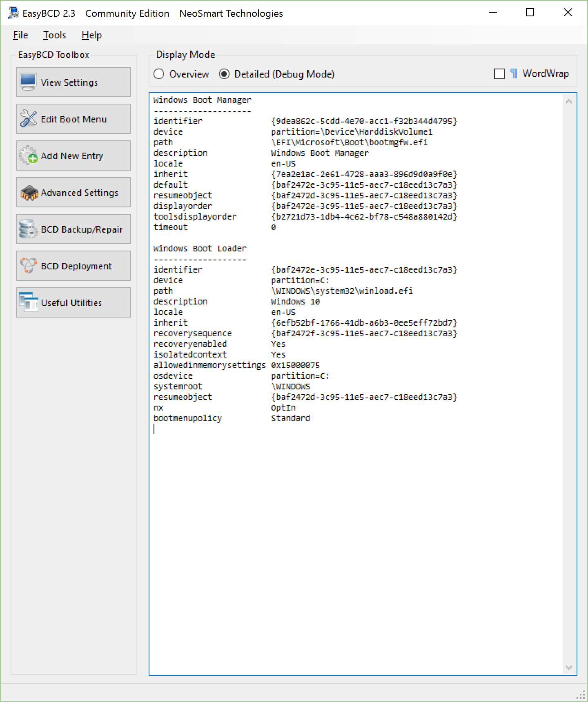The image size is (588, 702).
Task: Click the Boot Manager inherit GUID
Action: point(364,174)
